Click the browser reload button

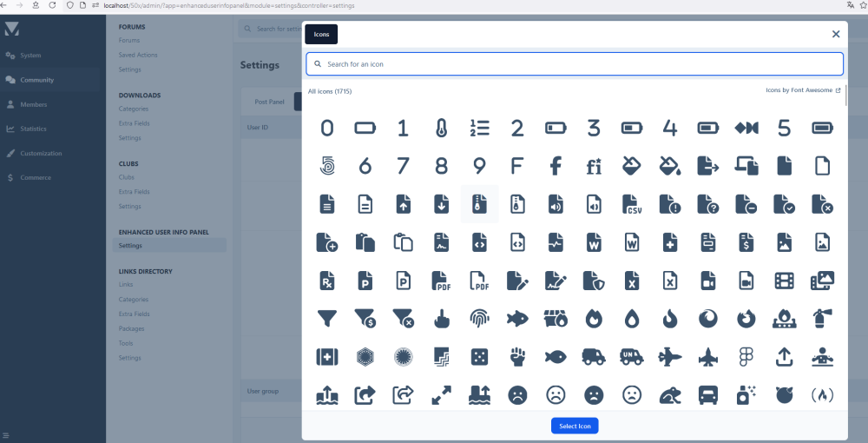pos(53,5)
